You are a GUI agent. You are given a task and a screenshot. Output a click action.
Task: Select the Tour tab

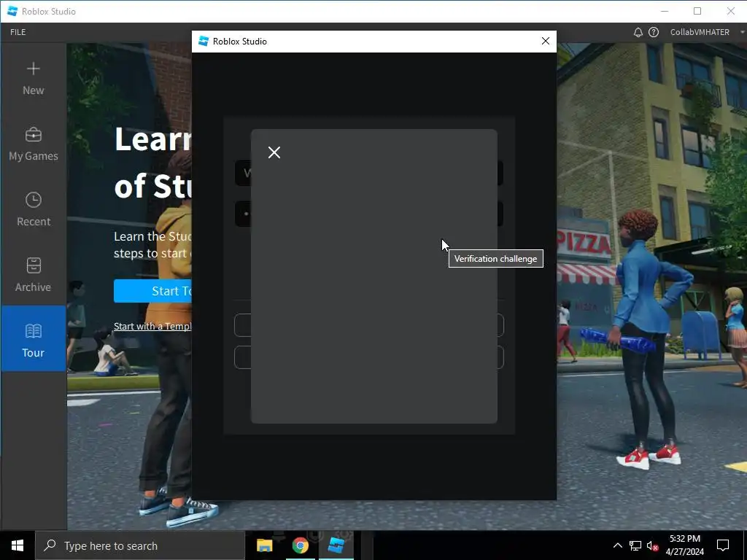pos(34,338)
